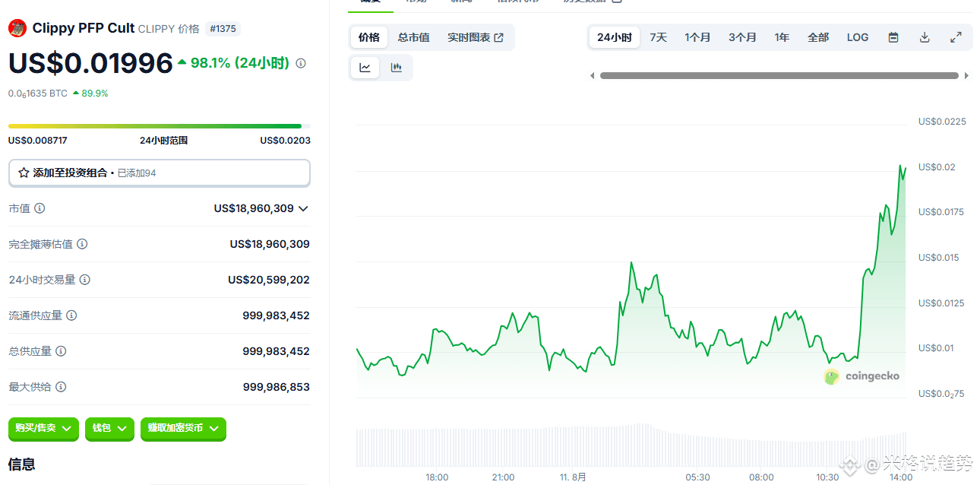Click the high value US$0.0203
The image size is (980, 485).
(285, 141)
